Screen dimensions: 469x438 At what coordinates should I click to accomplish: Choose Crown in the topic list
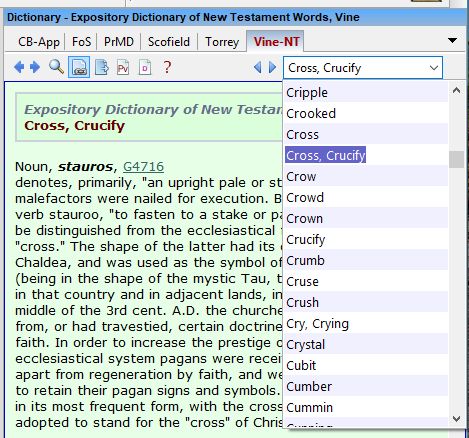pyautogui.click(x=365, y=219)
